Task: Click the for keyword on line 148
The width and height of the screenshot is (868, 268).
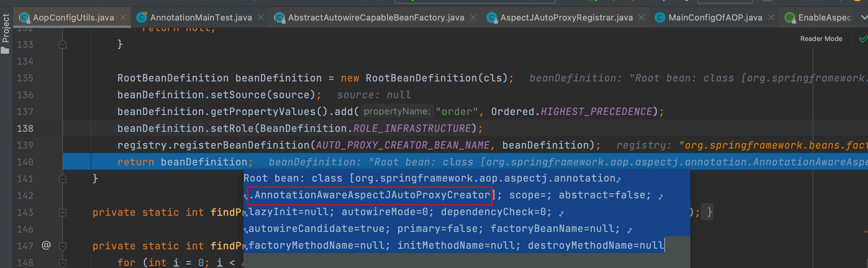Action: [126, 262]
